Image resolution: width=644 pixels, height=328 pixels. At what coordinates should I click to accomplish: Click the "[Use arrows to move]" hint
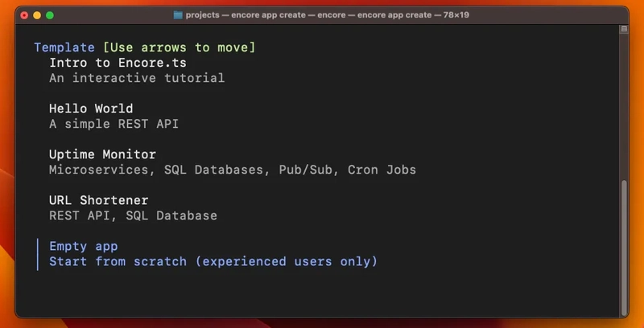[179, 47]
